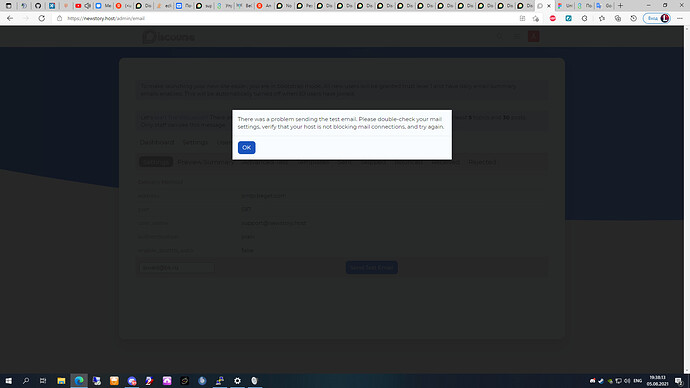
Task: Open the clock and date flyout
Action: [x=657, y=381]
